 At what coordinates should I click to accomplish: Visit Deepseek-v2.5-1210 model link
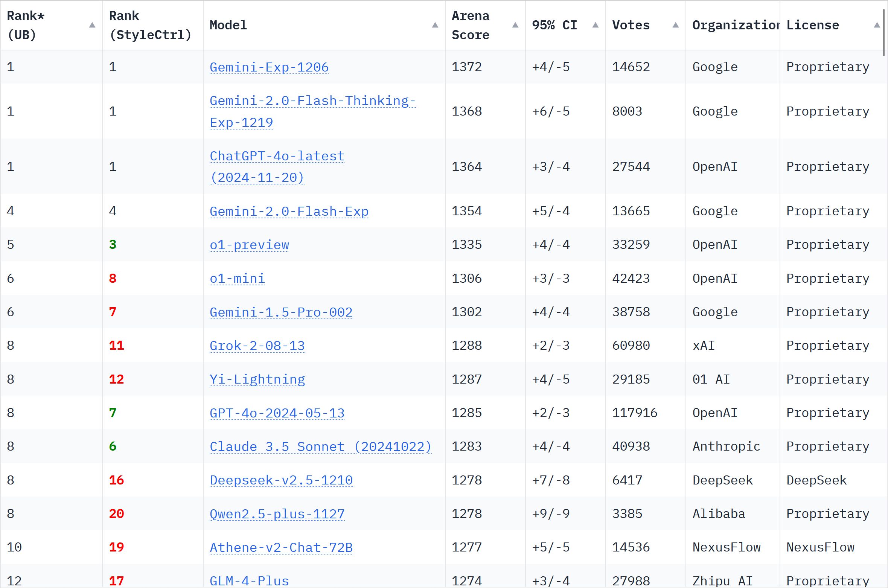tap(281, 480)
